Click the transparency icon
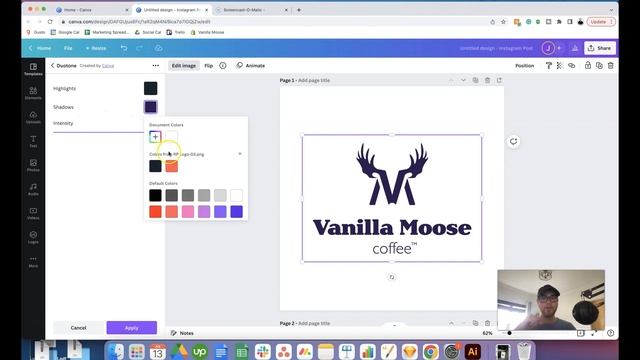Viewport: 640px width, 360px height. pos(560,65)
